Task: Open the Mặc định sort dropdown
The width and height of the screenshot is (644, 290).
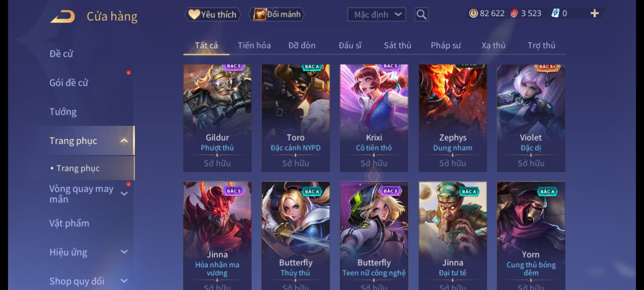Action: (376, 15)
